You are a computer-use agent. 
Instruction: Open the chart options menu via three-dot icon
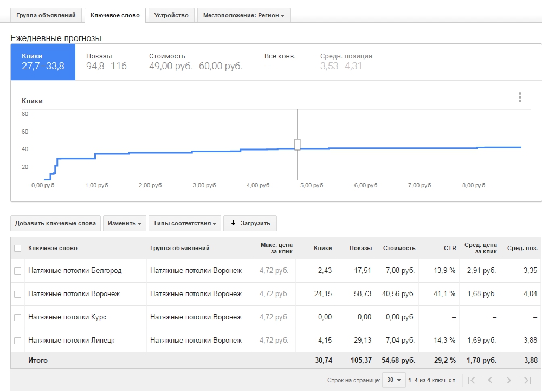coord(520,97)
